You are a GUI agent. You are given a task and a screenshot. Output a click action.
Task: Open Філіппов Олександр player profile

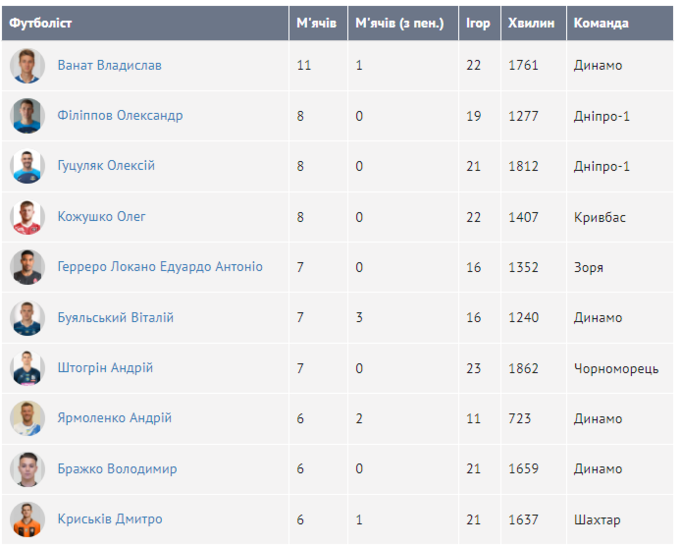(x=120, y=116)
